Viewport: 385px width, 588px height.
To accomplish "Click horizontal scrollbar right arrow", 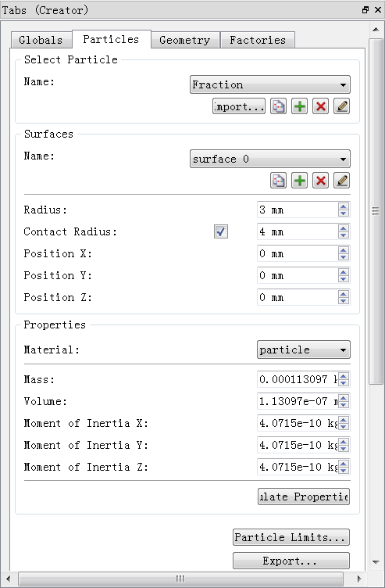I will tap(359, 579).
